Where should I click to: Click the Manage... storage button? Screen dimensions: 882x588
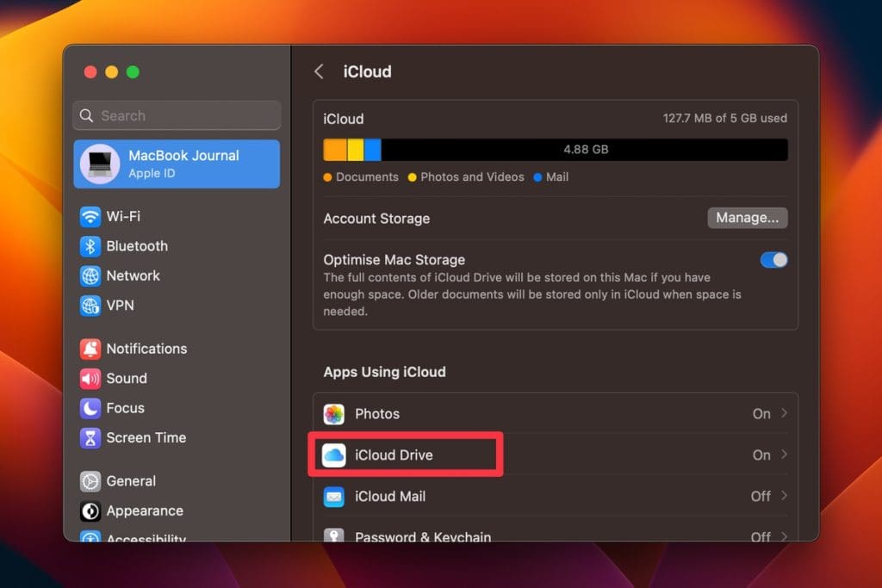748,218
